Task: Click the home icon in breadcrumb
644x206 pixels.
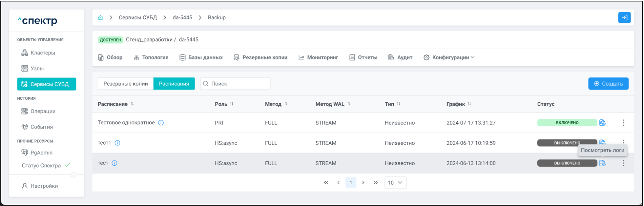Action: coord(101,17)
